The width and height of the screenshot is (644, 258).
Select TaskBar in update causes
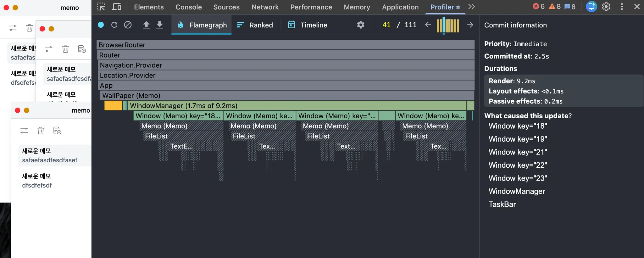[502, 205]
